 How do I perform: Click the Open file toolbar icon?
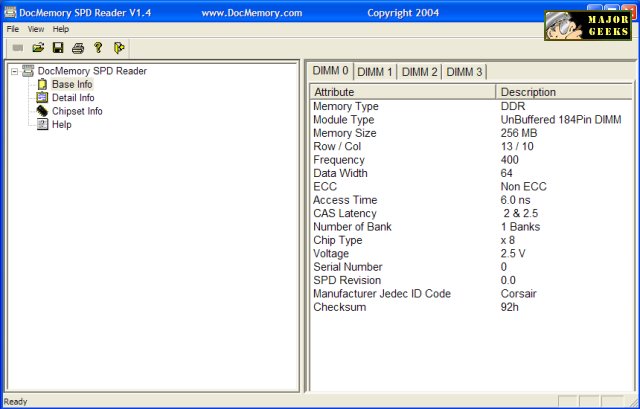[x=38, y=47]
